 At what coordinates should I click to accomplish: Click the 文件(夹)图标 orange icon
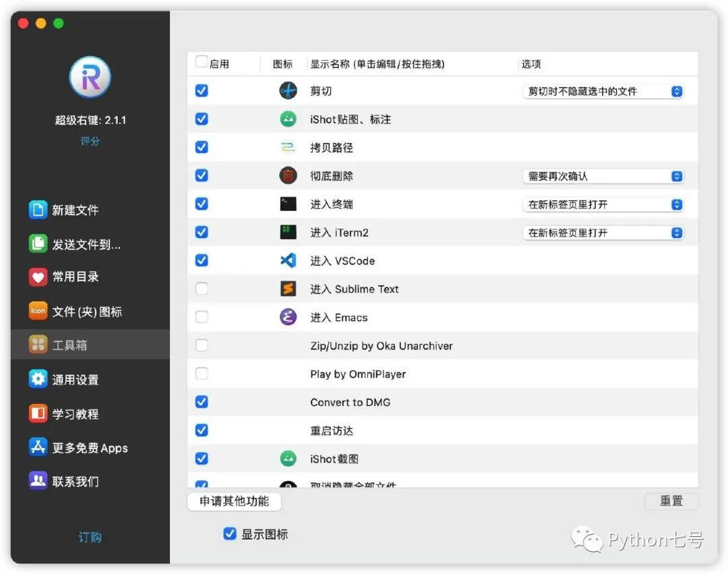(38, 311)
